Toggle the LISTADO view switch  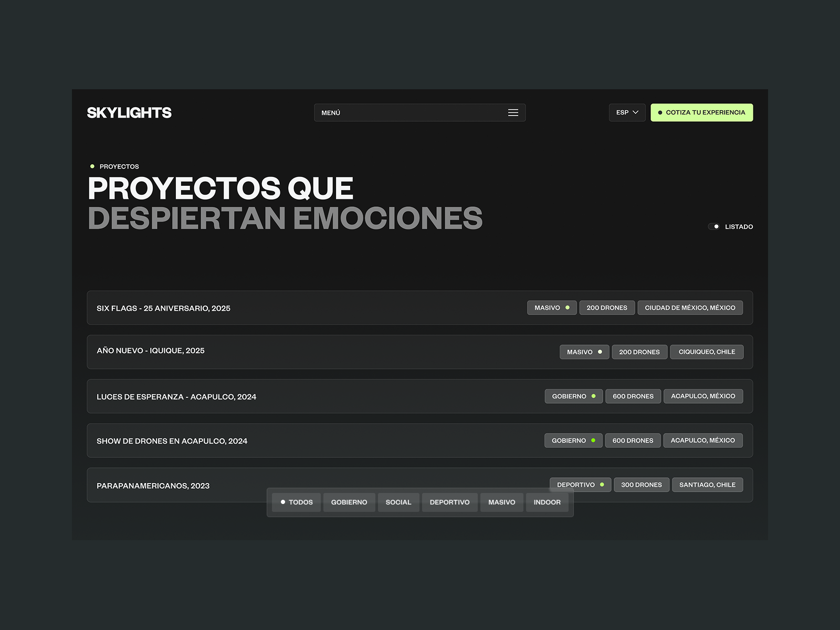click(x=715, y=226)
